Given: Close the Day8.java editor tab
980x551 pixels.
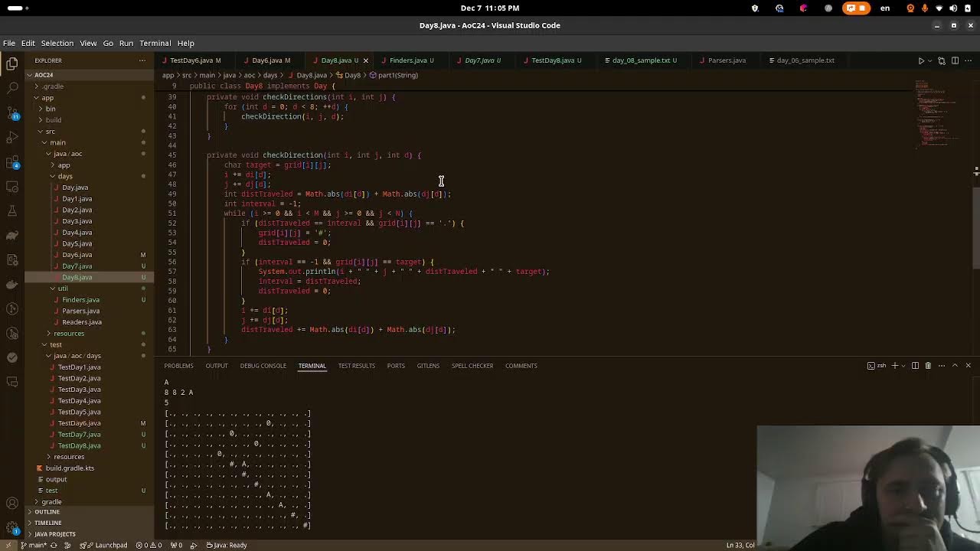Looking at the screenshot, I should [x=365, y=60].
